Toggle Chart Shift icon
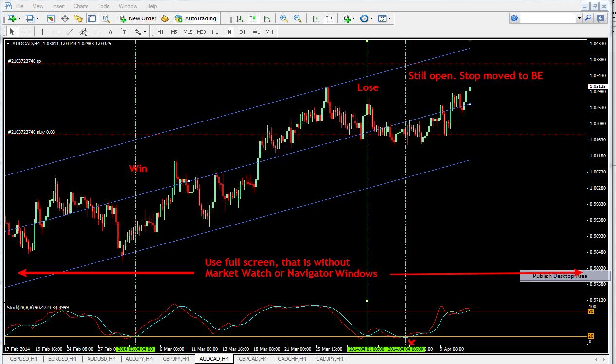The image size is (616, 364). (x=329, y=18)
